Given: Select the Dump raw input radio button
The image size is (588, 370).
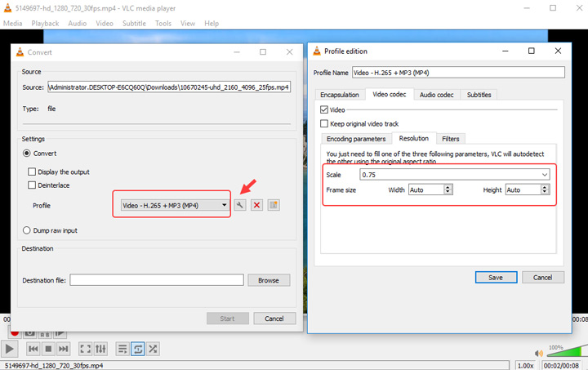Looking at the screenshot, I should point(27,230).
